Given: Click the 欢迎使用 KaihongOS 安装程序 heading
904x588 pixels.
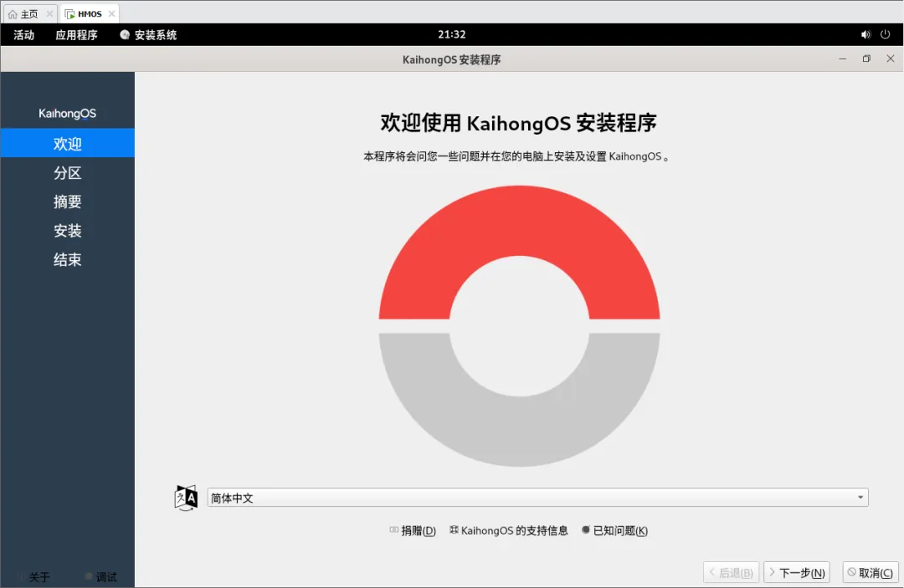Looking at the screenshot, I should point(518,123).
